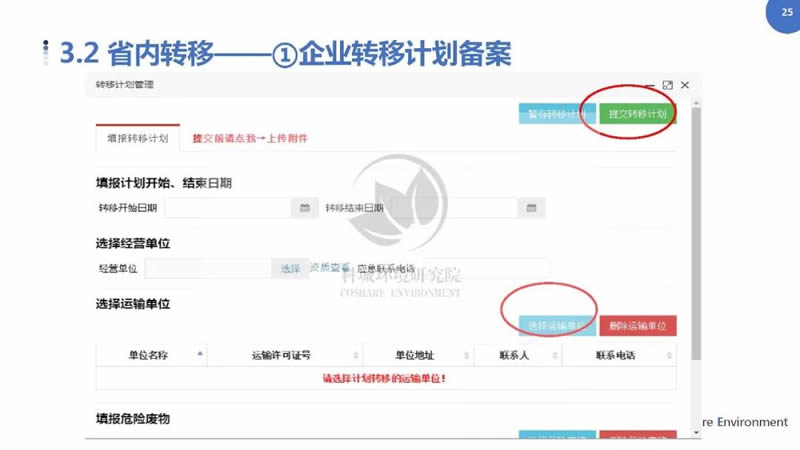The height and width of the screenshot is (450, 800).
Task: Open the 资质查看 link
Action: [x=329, y=268]
